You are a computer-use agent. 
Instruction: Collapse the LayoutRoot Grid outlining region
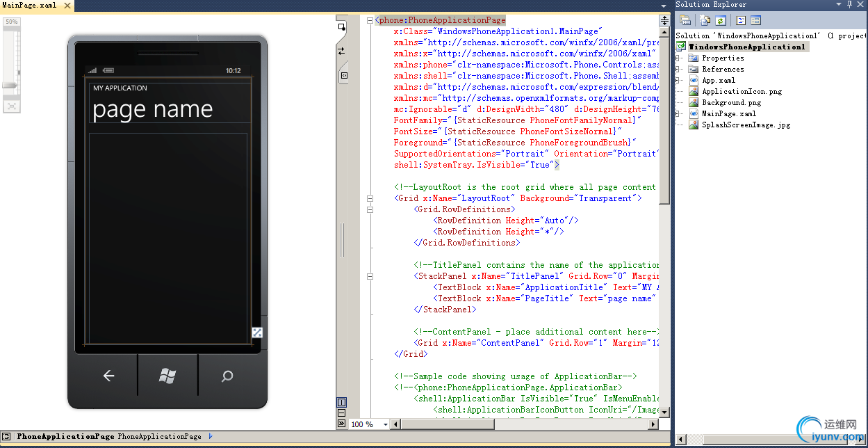point(370,198)
